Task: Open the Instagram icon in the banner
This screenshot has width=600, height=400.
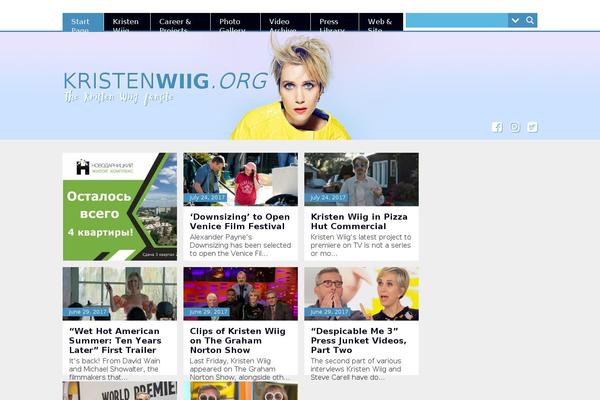Action: pyautogui.click(x=515, y=127)
